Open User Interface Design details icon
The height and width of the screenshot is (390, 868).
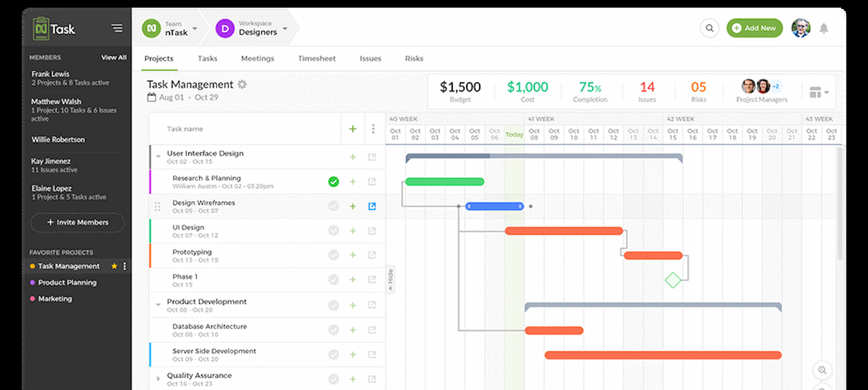click(x=372, y=157)
